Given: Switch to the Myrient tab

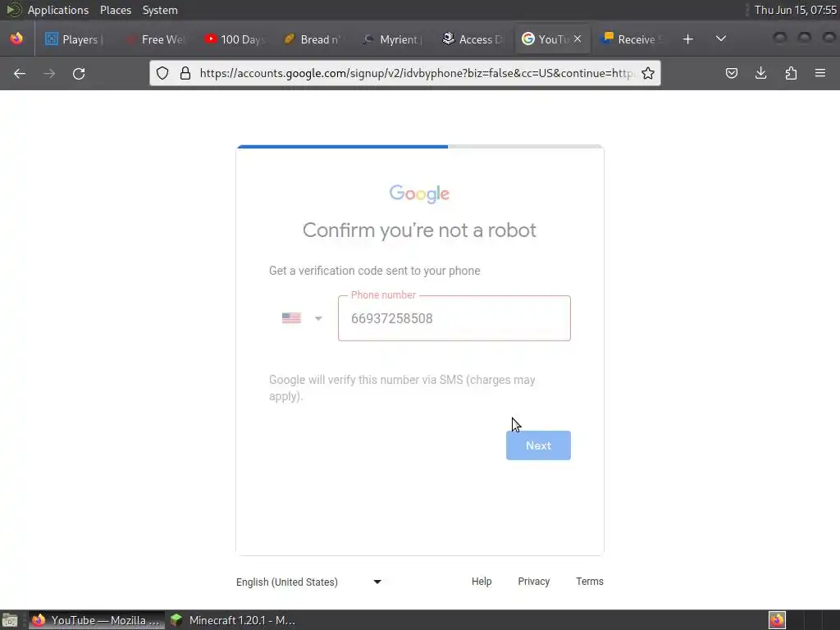Looking at the screenshot, I should coord(393,39).
